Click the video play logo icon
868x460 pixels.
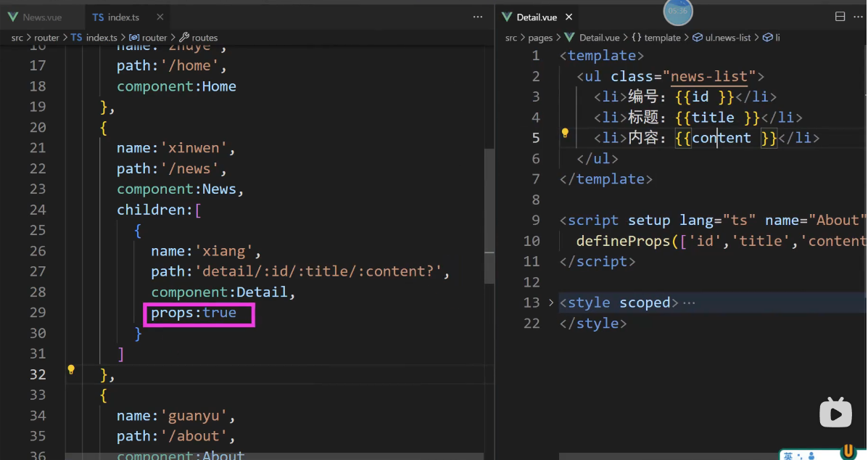point(835,413)
